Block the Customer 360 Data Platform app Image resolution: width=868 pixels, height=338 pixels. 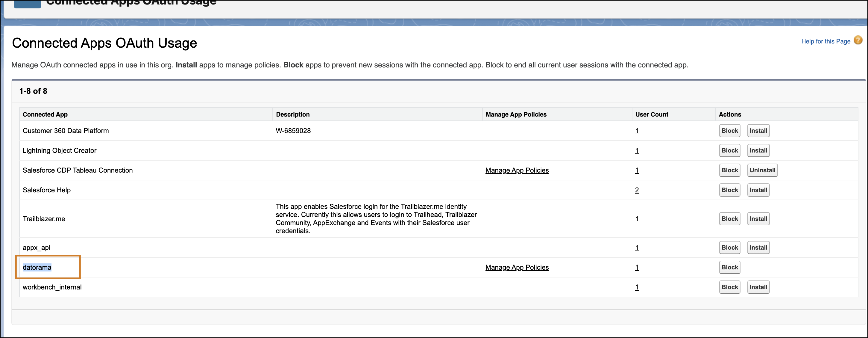(729, 131)
